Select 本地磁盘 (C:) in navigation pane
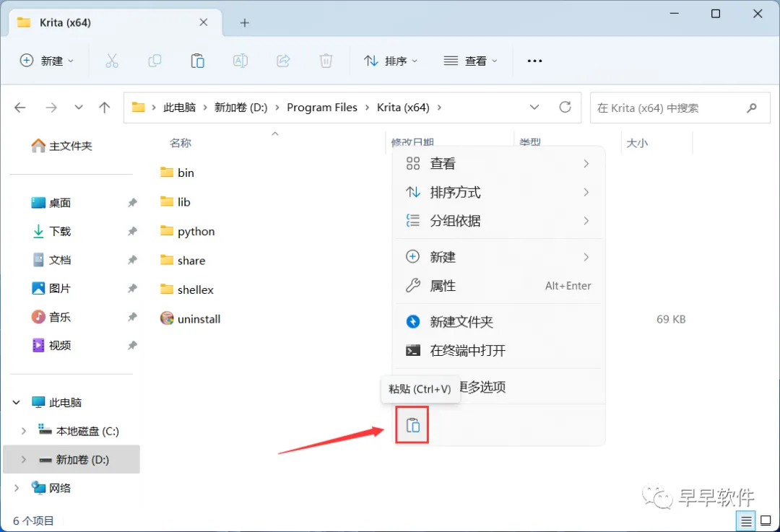 pyautogui.click(x=79, y=431)
